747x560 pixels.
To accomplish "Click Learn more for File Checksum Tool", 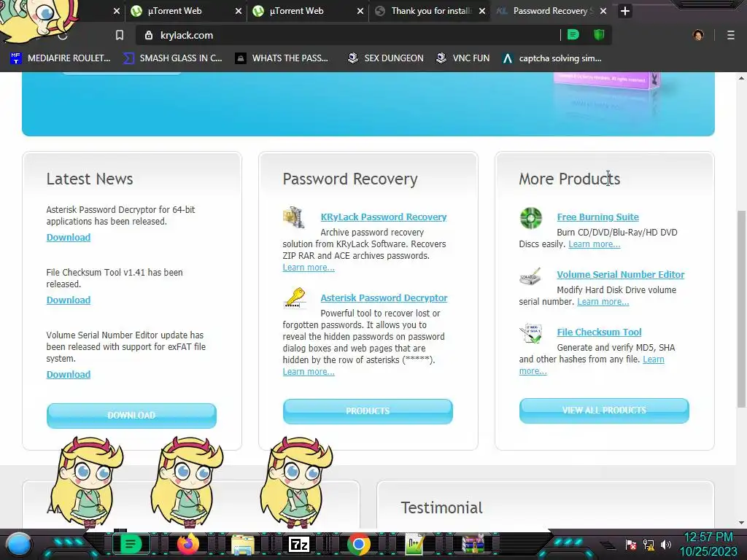I will coord(653,359).
